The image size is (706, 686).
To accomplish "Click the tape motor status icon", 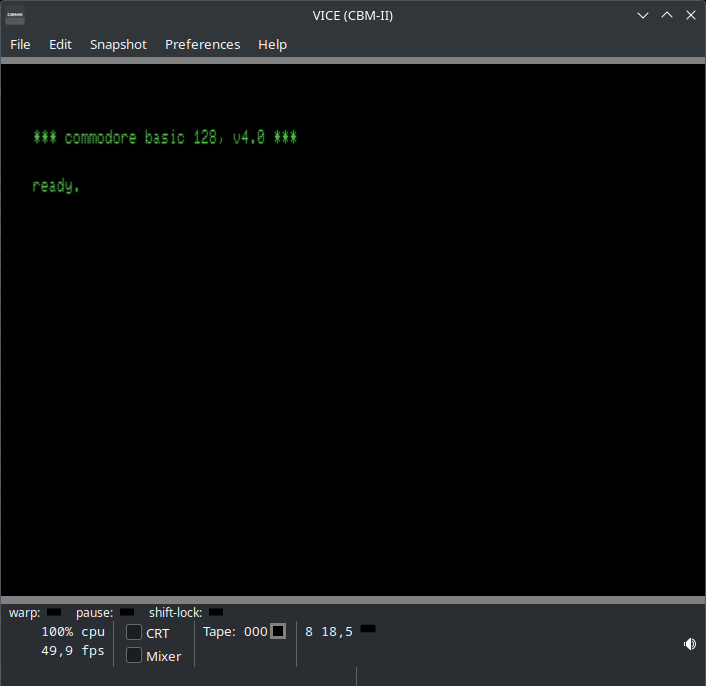I will click(278, 631).
